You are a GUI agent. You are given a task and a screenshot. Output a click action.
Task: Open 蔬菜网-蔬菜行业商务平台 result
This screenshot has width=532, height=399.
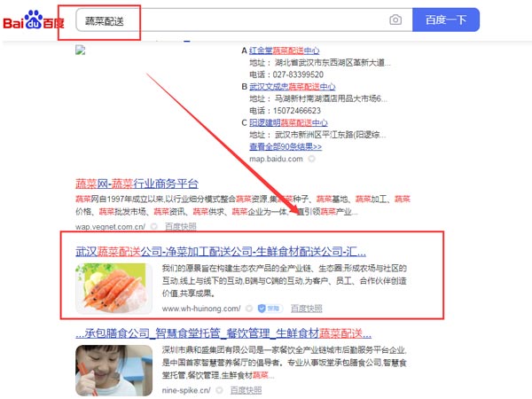(x=137, y=184)
